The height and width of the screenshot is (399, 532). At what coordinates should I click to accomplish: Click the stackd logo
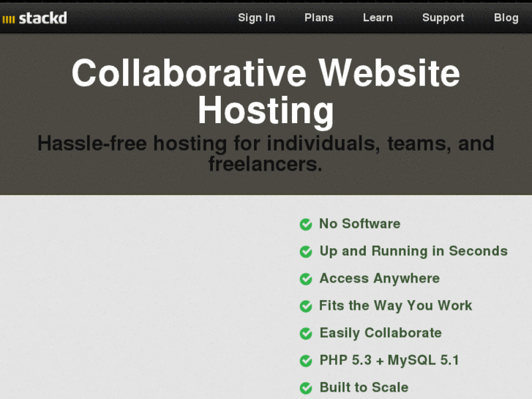(x=34, y=18)
